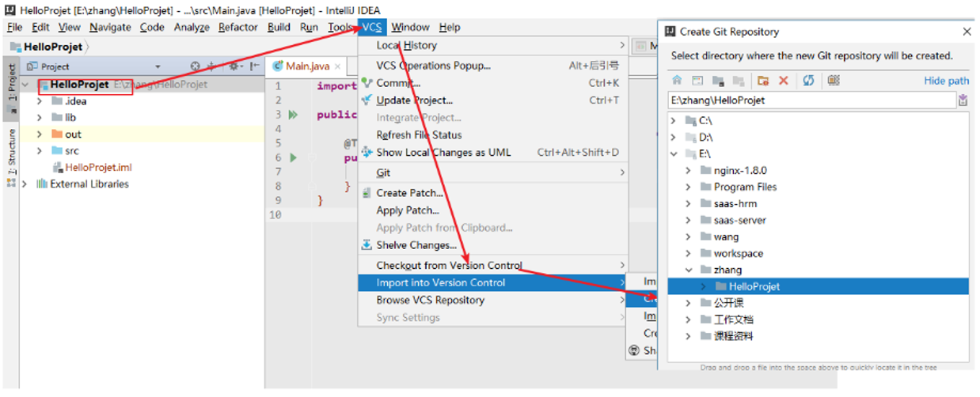Select VCS Operations Popup entry
This screenshot has height=397, width=980.
pos(493,66)
